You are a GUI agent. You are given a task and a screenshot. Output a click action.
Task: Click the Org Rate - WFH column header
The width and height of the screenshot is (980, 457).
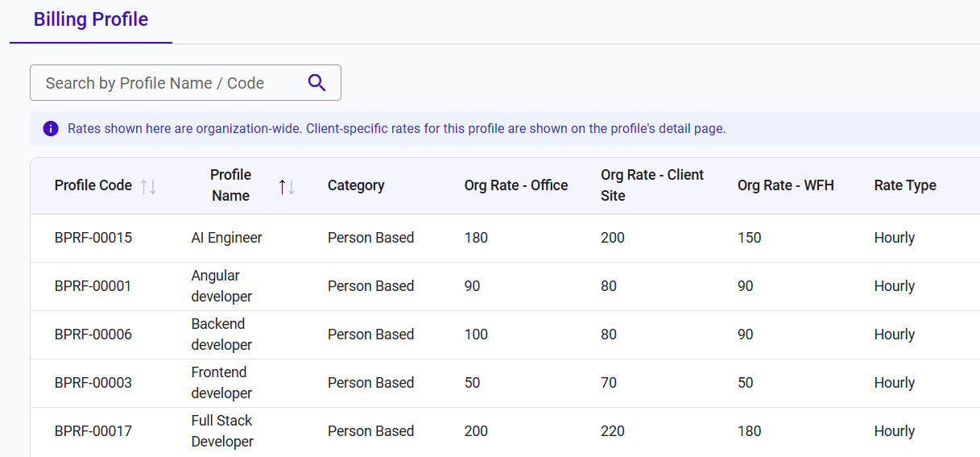[x=786, y=185]
